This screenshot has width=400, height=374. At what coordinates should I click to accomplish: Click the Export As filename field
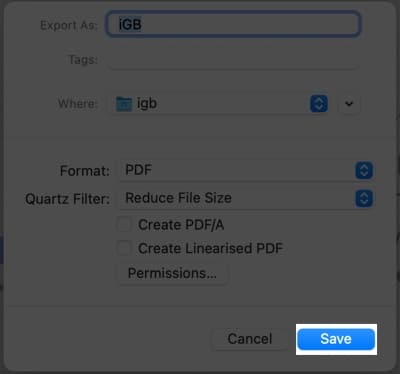[x=233, y=24]
